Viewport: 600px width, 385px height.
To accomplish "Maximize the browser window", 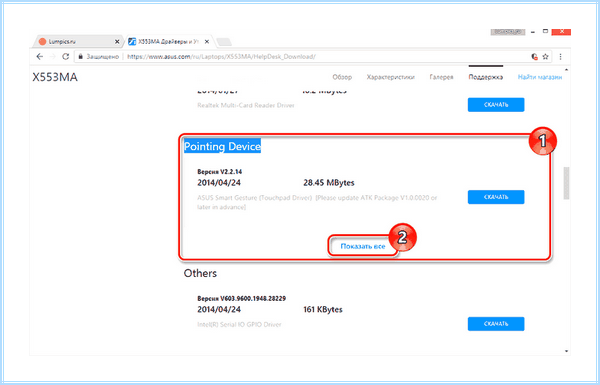I will 545,31.
